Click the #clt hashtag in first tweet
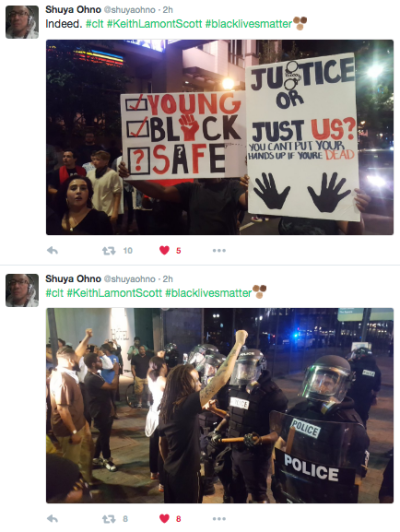The image size is (400, 532). click(95, 24)
